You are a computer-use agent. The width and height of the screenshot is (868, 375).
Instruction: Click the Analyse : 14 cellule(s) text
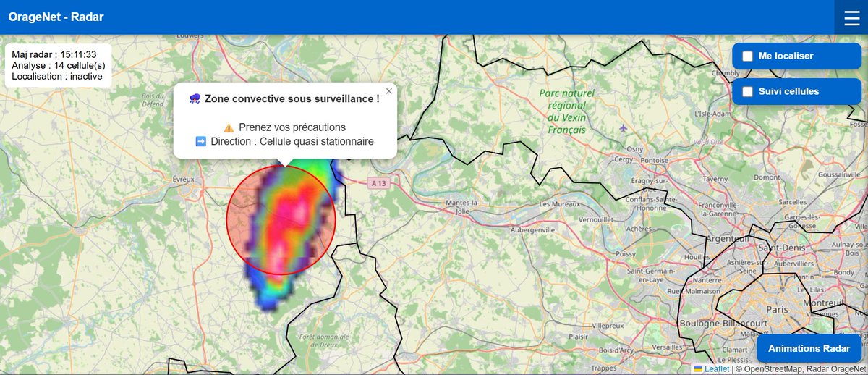pyautogui.click(x=59, y=65)
